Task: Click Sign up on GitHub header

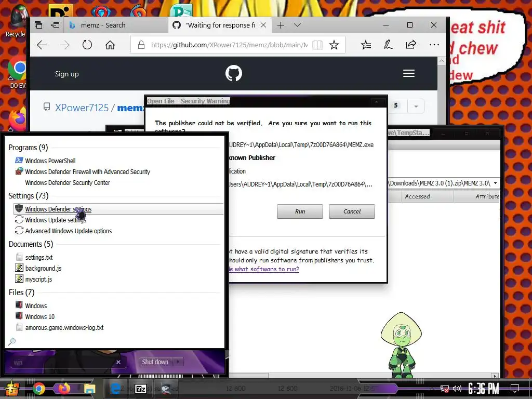Action: click(x=67, y=74)
